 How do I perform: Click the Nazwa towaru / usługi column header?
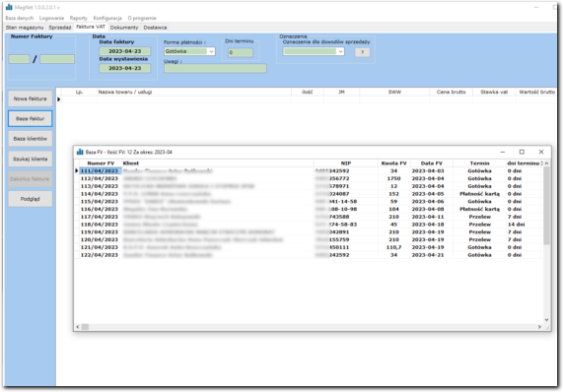(194, 92)
